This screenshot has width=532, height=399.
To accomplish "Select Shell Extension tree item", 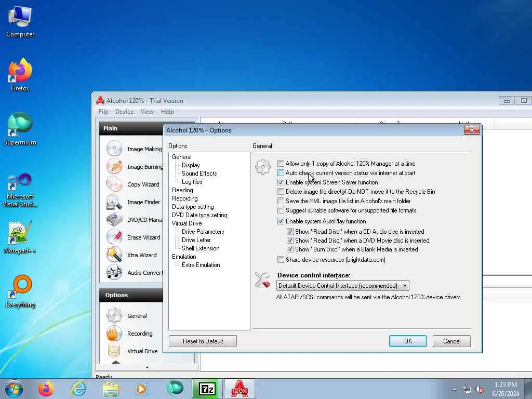I will click(201, 248).
